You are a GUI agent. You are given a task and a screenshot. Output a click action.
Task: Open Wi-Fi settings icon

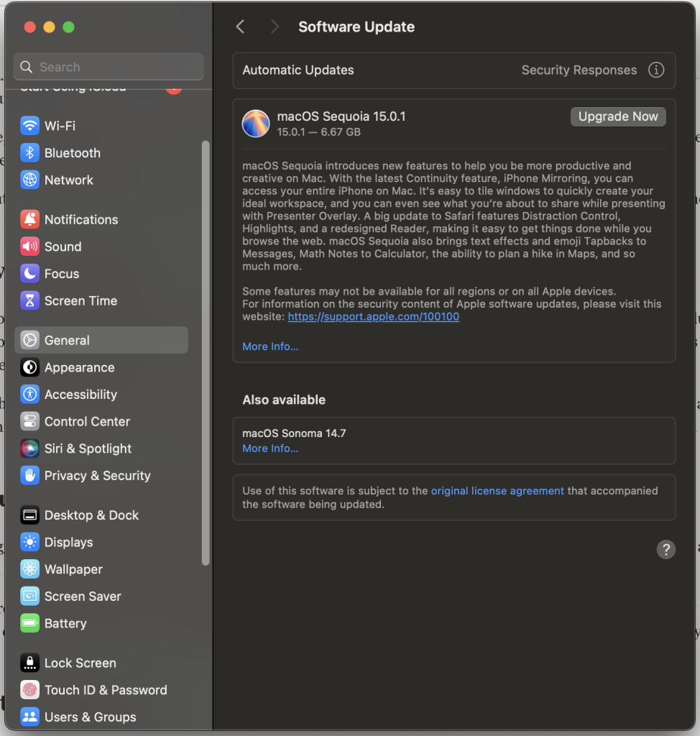coord(29,126)
